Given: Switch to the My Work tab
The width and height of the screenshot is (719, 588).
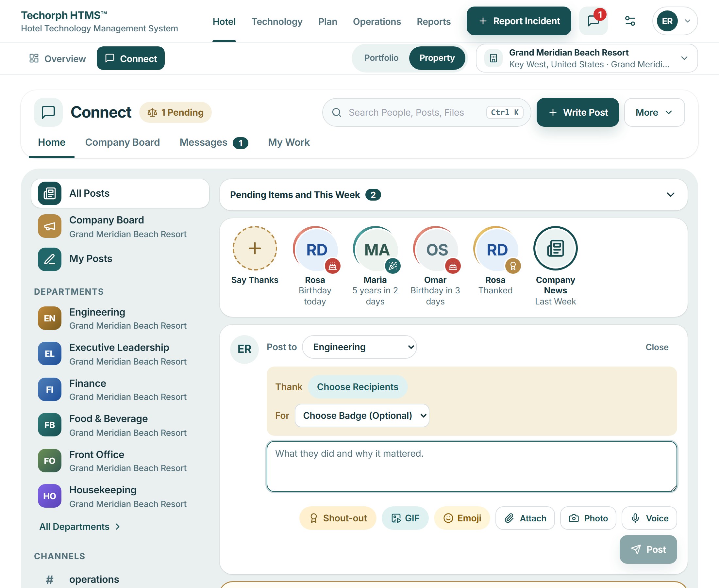Looking at the screenshot, I should (289, 142).
